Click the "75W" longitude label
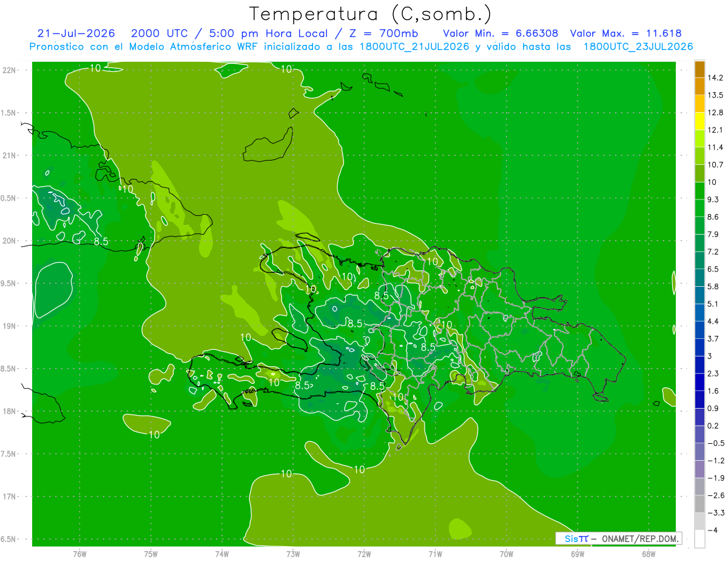Screen dimensions: 728x562 151,554
